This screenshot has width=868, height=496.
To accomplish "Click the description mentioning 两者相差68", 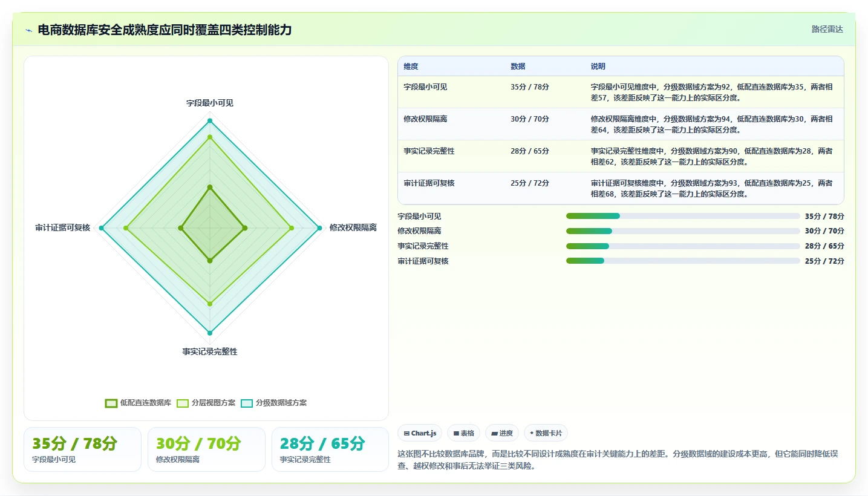I will point(712,188).
